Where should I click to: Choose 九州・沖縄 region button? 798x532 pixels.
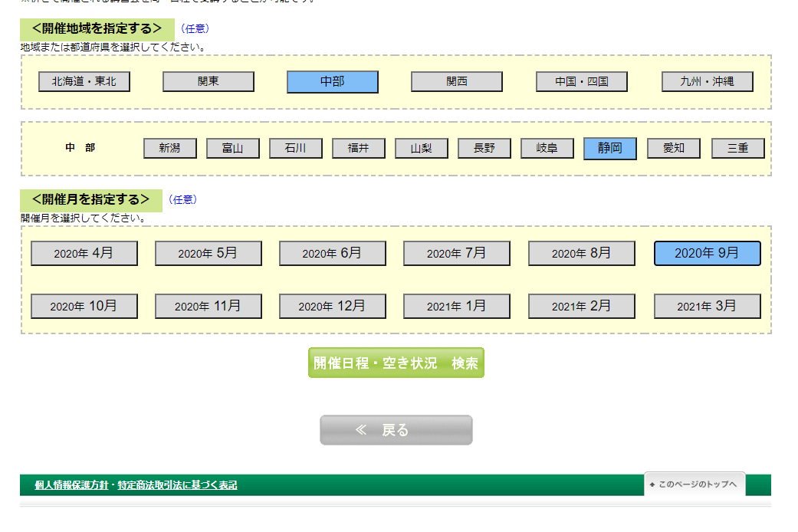coord(707,81)
